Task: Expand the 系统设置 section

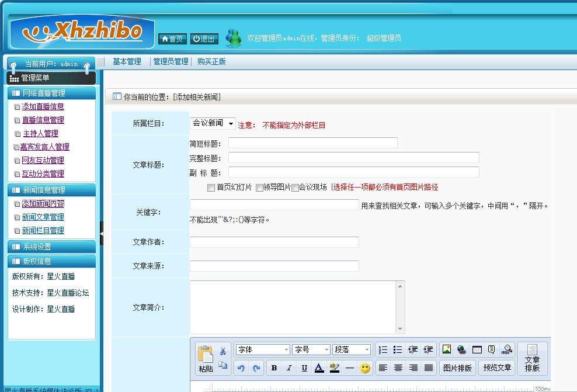Action: point(51,247)
